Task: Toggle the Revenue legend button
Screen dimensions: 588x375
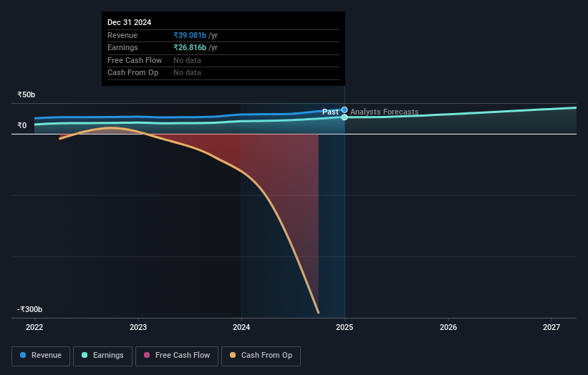Action: pos(41,356)
